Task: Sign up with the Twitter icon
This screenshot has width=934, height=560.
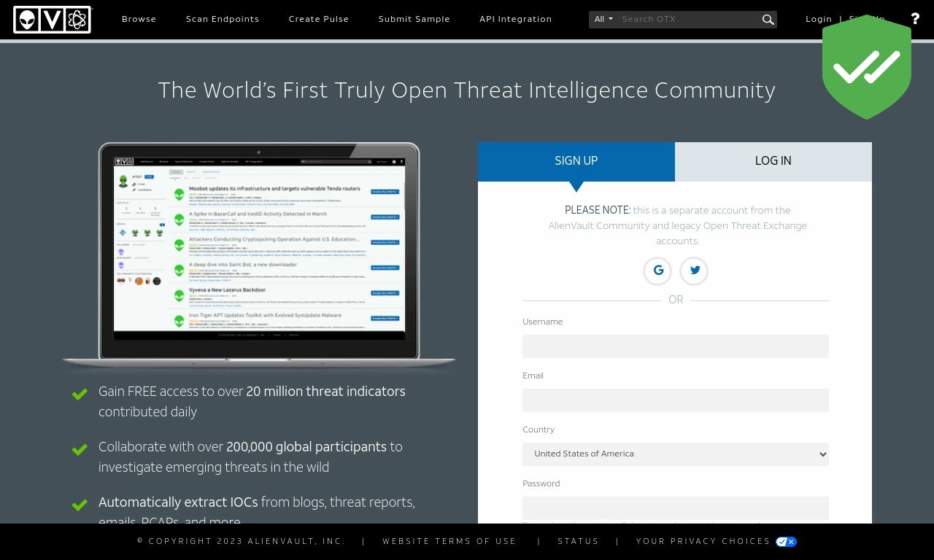Action: point(694,271)
